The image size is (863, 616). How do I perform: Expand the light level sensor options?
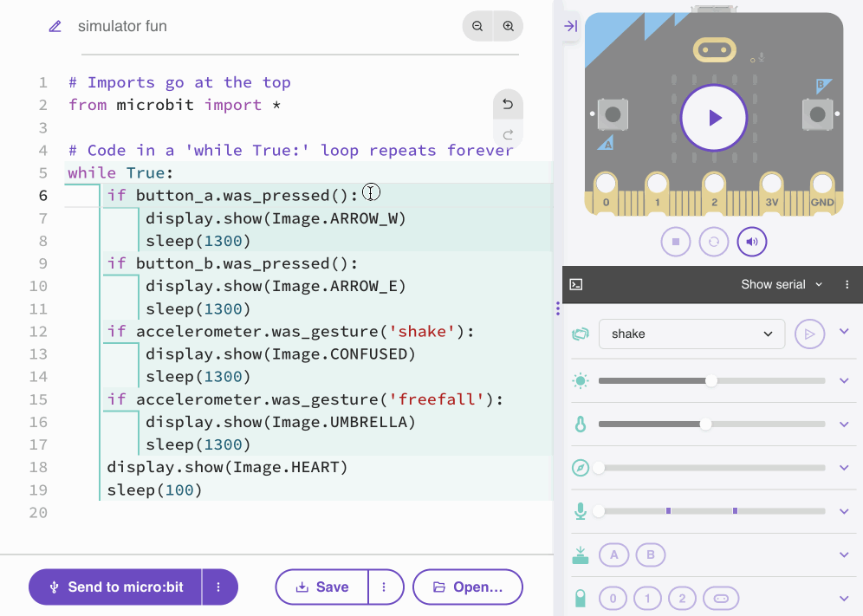(845, 380)
